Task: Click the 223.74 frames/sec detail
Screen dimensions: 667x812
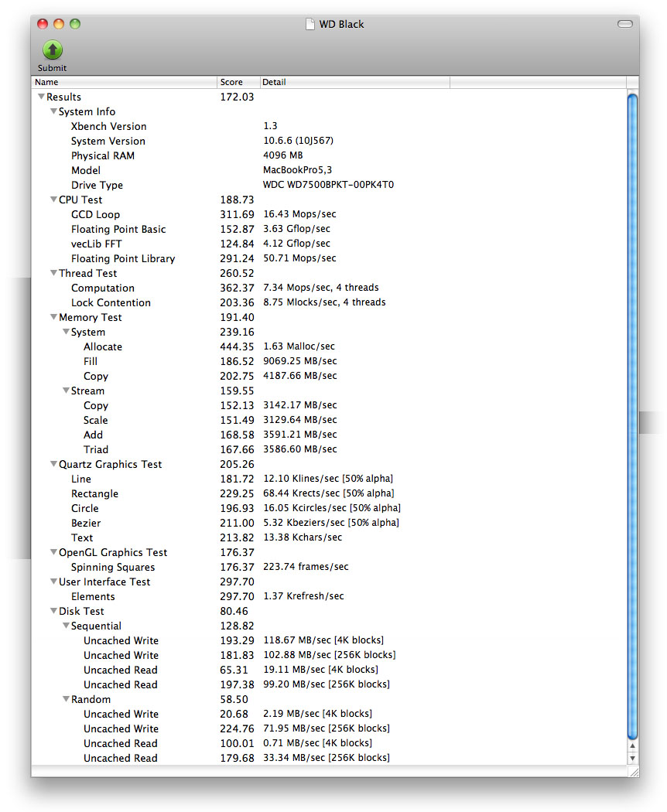Action: click(x=306, y=567)
